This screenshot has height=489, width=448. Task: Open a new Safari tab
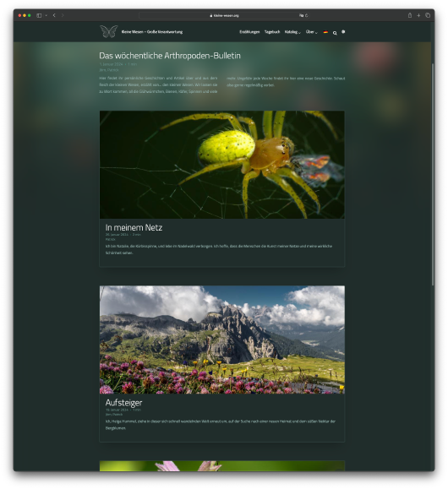pos(418,15)
